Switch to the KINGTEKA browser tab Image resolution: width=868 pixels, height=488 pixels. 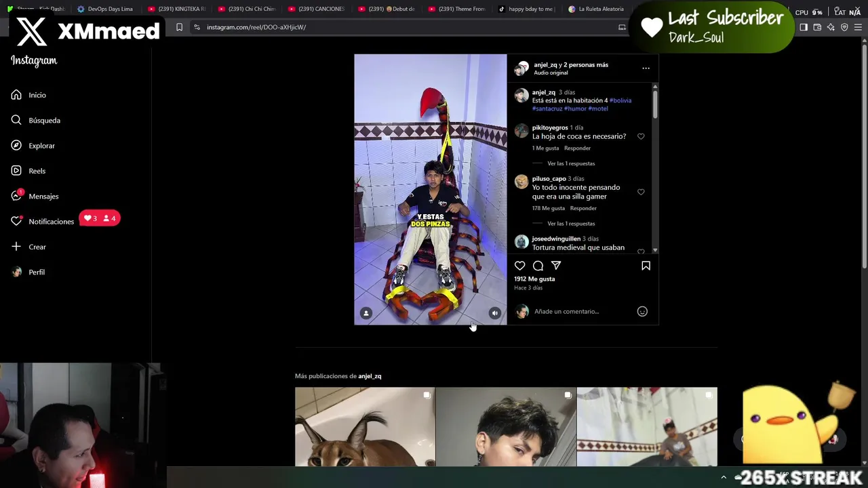tap(176, 9)
